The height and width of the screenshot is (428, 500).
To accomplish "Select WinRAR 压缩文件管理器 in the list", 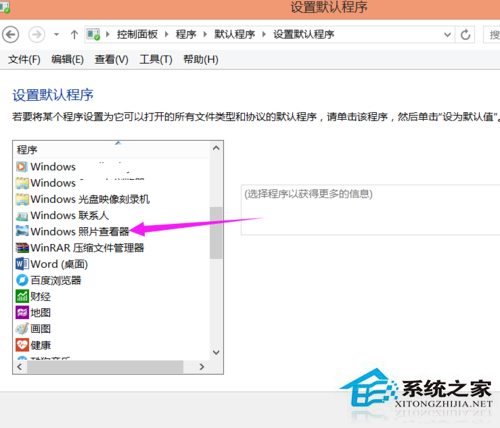I will (x=87, y=248).
